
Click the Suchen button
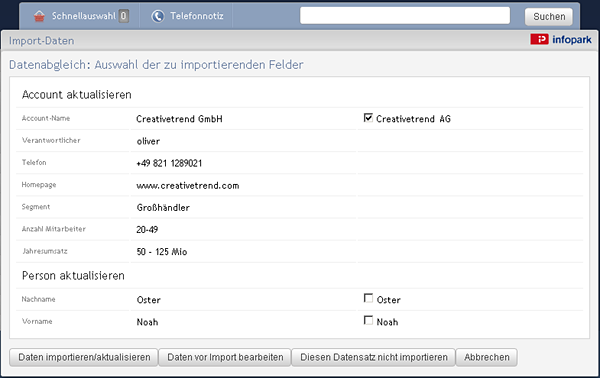tap(549, 16)
